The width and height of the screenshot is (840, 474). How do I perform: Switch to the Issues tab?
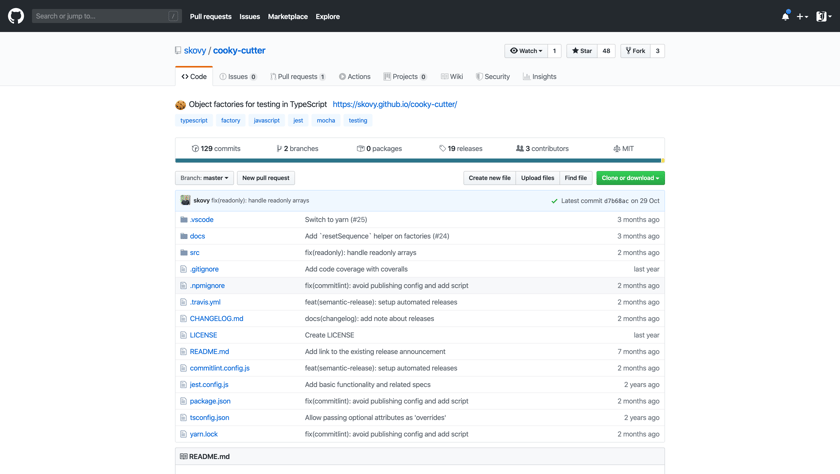point(238,77)
